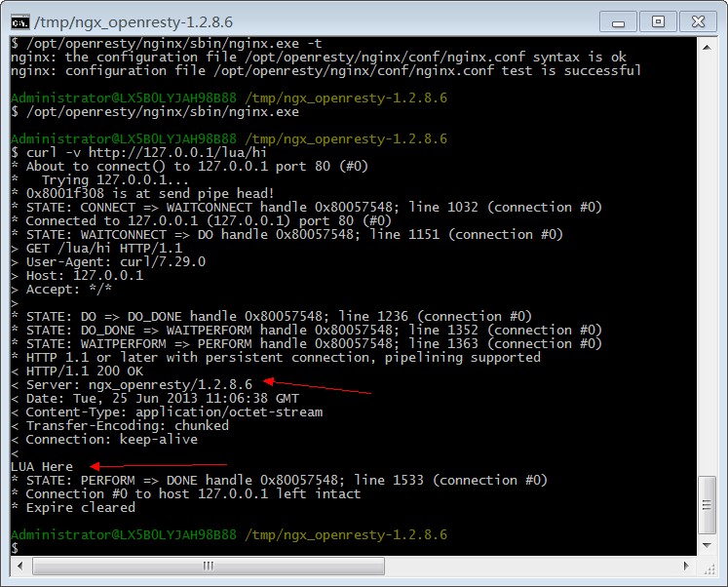Click 'STATE: DO_DONE => WAITPERFORM' line
Viewport: 728px width, 587px height.
(x=306, y=331)
